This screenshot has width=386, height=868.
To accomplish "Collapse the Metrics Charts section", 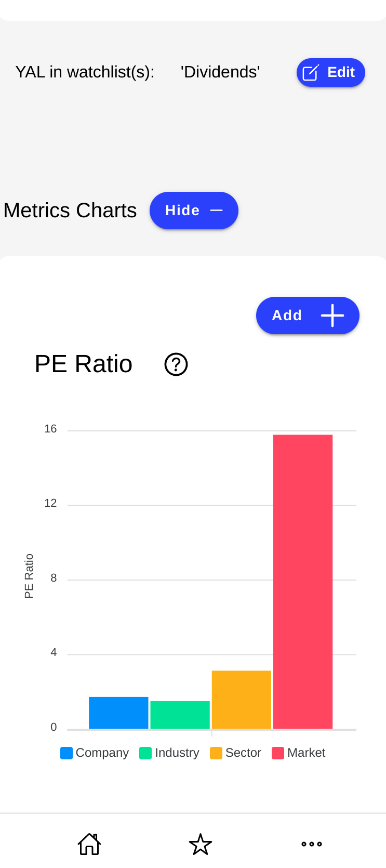I will (194, 210).
